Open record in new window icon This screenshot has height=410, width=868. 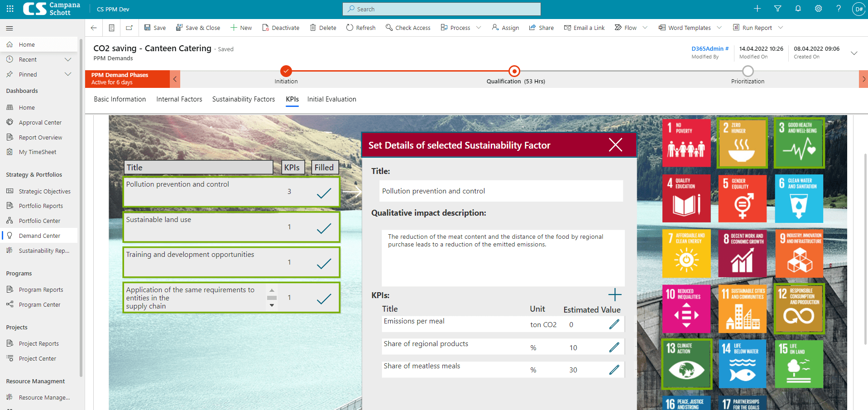point(129,28)
